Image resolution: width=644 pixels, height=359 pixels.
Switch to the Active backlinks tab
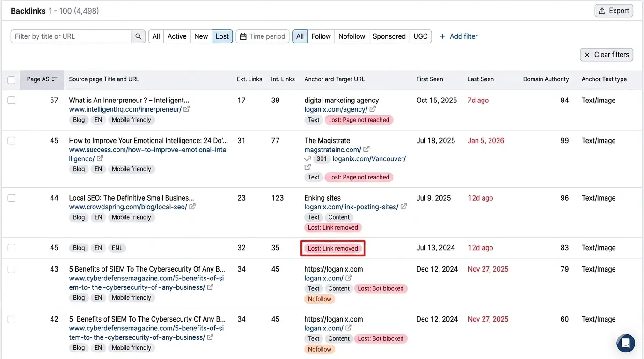coord(177,36)
